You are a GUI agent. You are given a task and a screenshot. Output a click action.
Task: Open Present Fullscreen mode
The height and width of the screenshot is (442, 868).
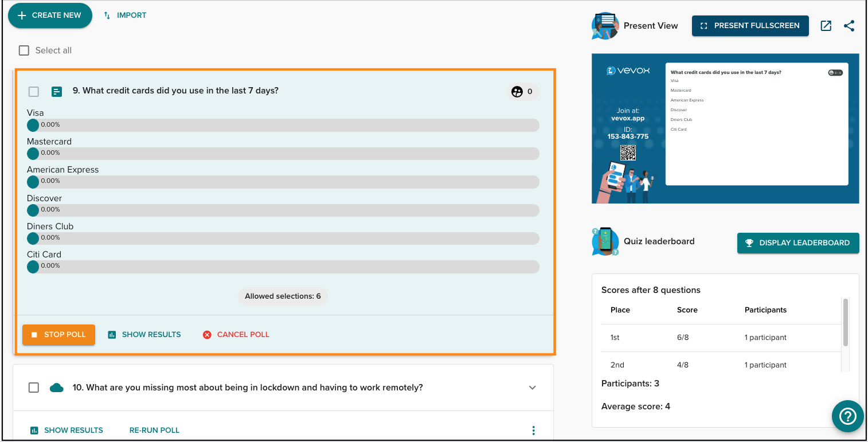tap(750, 25)
